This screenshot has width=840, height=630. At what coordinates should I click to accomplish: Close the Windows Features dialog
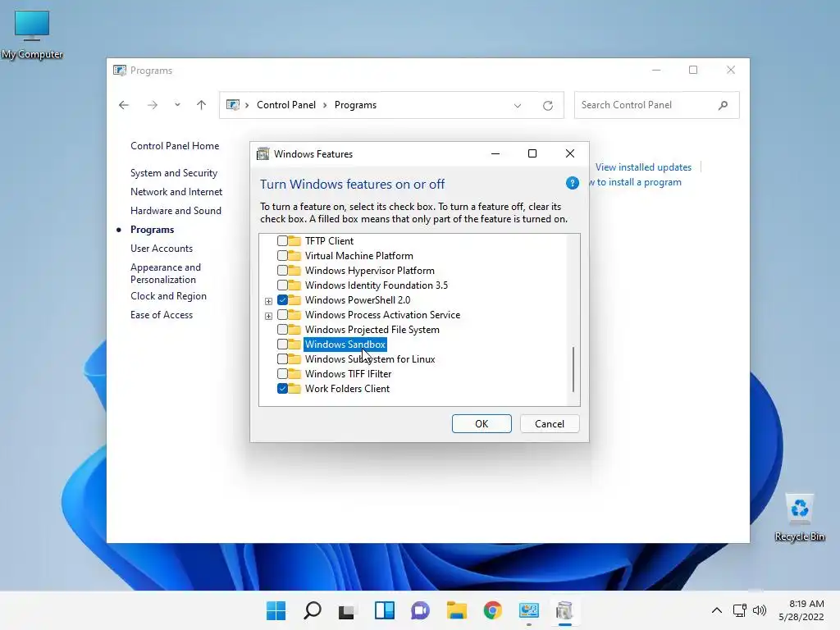(x=570, y=153)
